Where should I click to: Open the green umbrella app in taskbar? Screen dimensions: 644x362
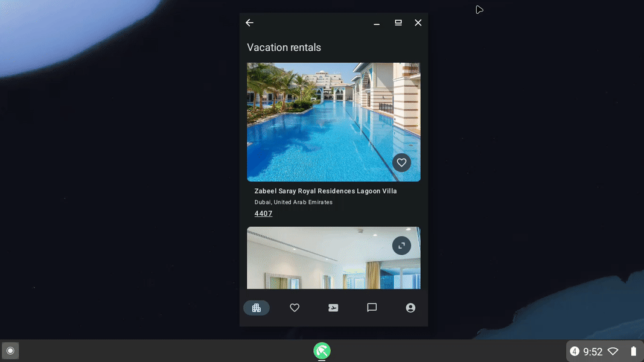pos(322,351)
